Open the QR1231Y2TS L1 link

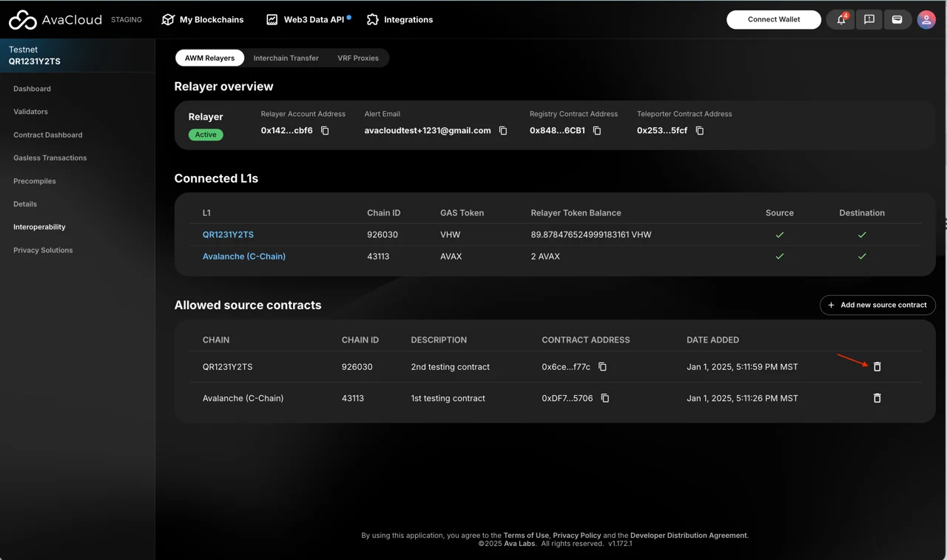pyautogui.click(x=228, y=235)
